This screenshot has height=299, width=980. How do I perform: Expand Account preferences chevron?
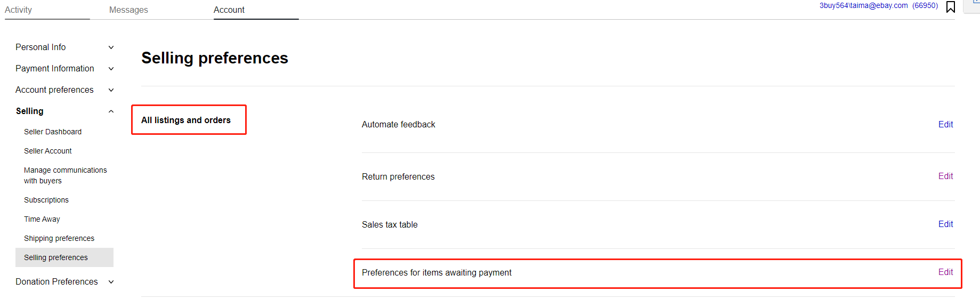click(x=111, y=90)
